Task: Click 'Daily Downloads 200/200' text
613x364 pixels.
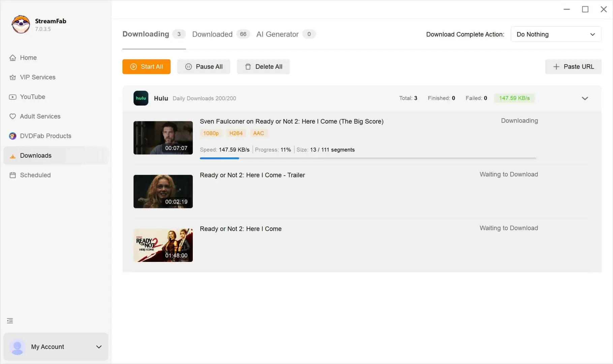Action: coord(204,98)
